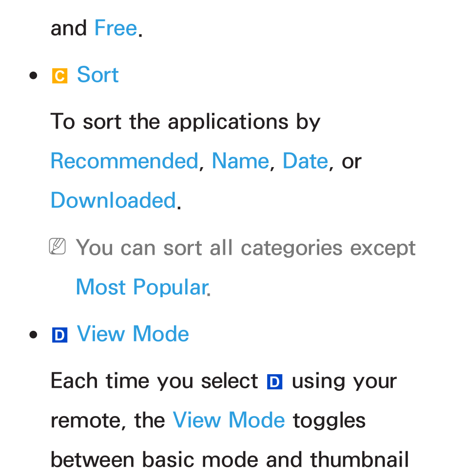
Task: Open the Free link at the top
Action: (x=116, y=28)
